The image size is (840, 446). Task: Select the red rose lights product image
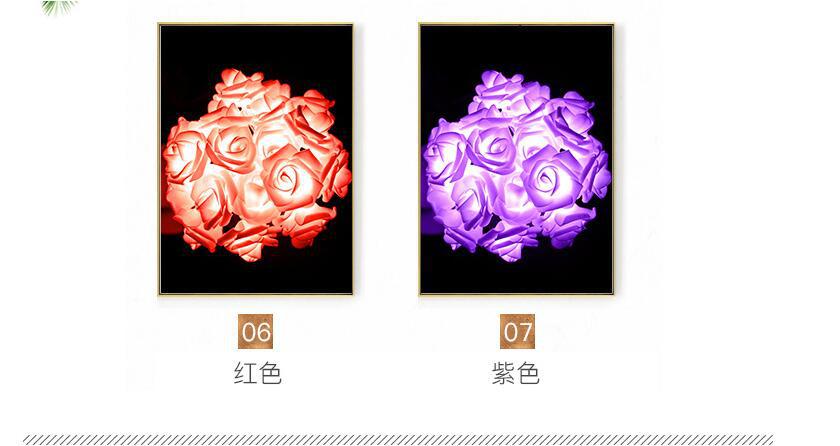click(x=256, y=159)
